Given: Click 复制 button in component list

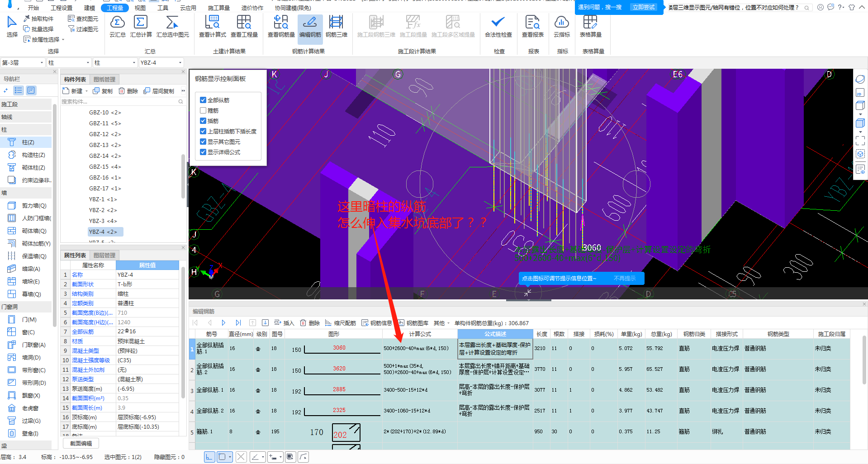Looking at the screenshot, I should tap(103, 91).
